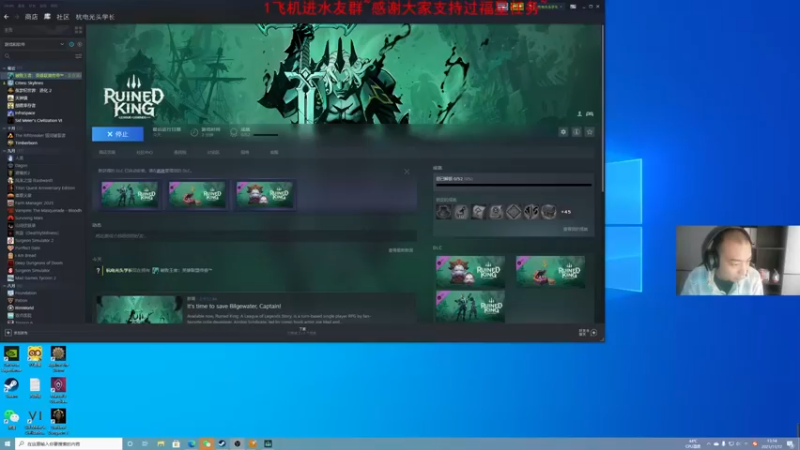Open game settings gear icon
Screen dimensions: 800x450
pos(563,132)
